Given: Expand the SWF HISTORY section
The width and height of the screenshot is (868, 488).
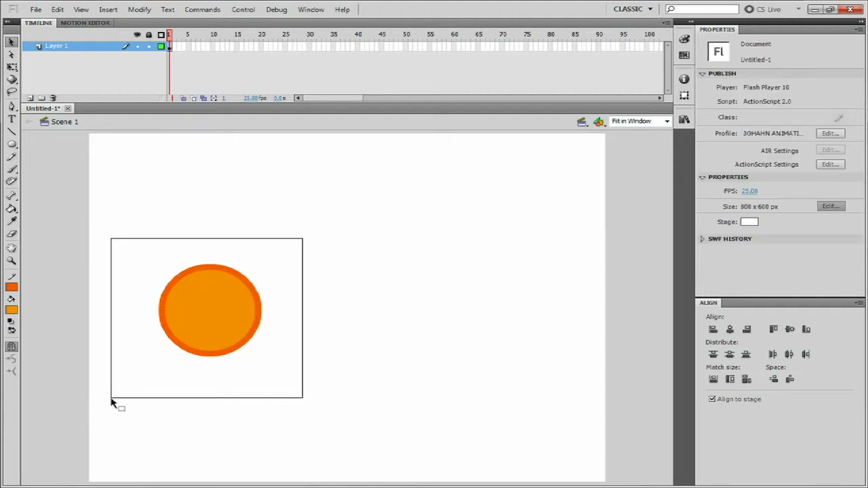Looking at the screenshot, I should (703, 239).
